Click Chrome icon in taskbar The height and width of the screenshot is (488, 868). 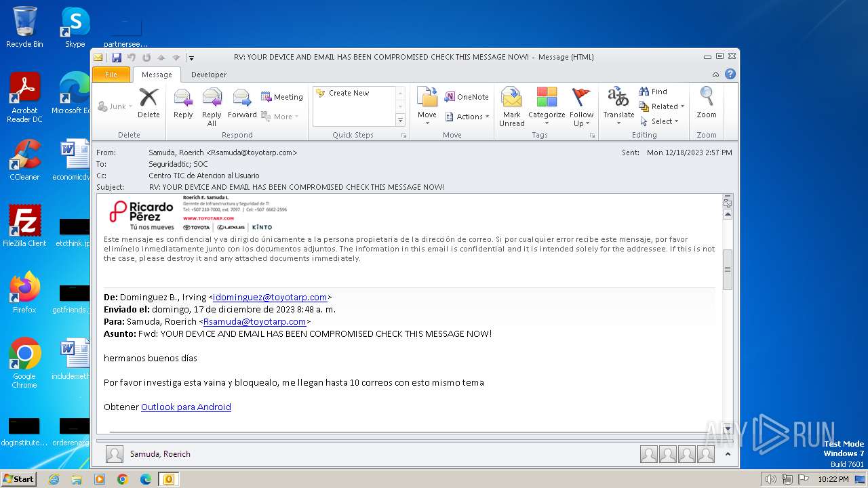[x=123, y=479]
